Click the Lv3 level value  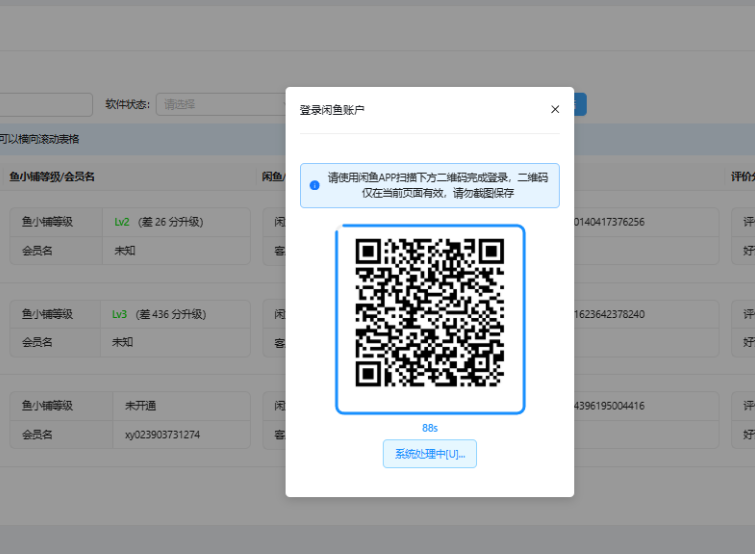(119, 314)
